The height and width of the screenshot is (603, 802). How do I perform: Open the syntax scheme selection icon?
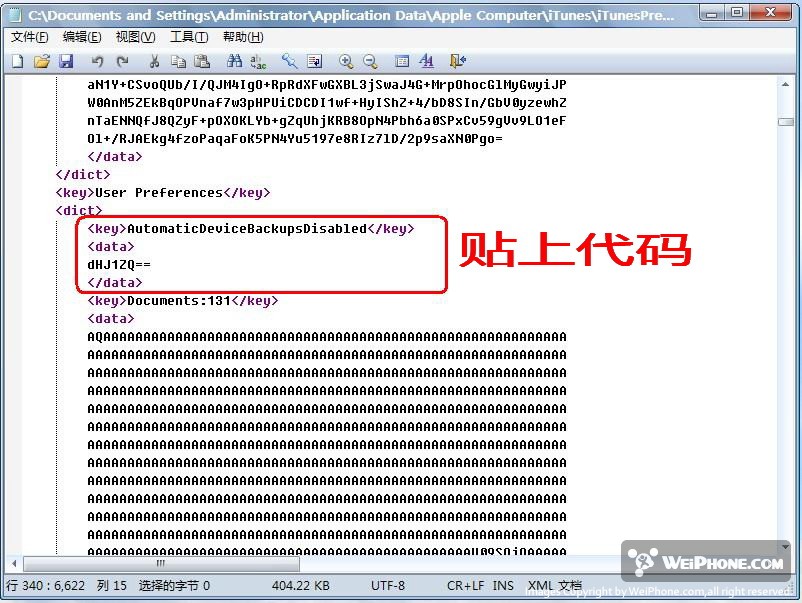pyautogui.click(x=402, y=61)
